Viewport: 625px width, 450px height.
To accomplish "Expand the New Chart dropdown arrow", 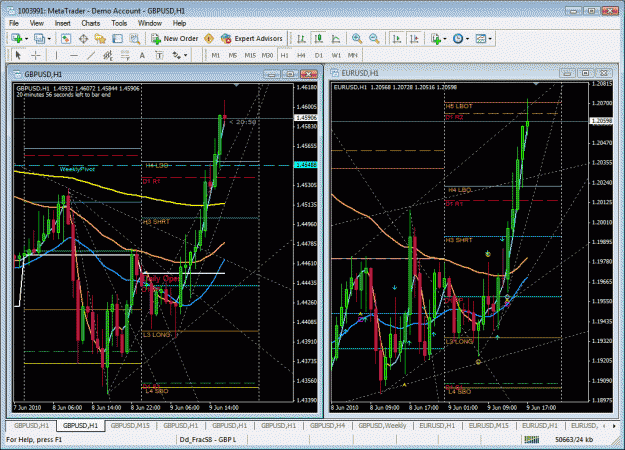I will point(26,39).
